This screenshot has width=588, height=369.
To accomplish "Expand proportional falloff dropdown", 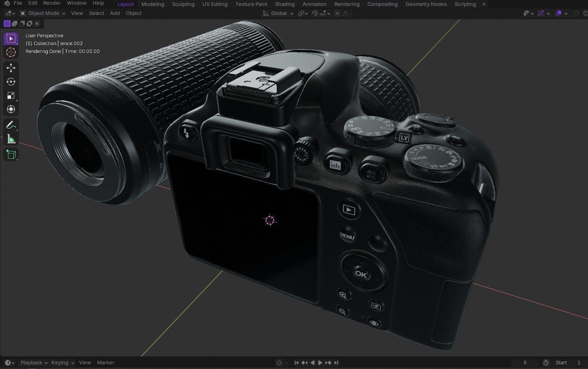I will [x=348, y=13].
